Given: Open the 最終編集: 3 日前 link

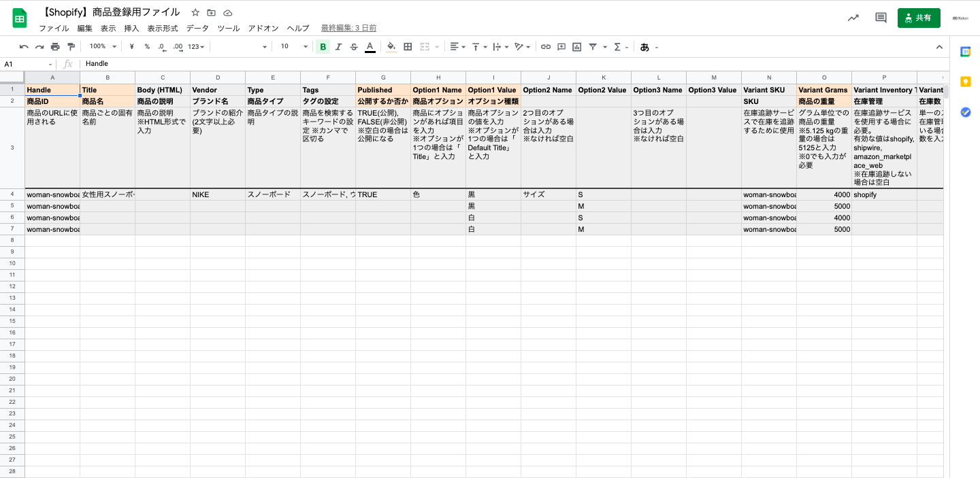Looking at the screenshot, I should point(348,29).
